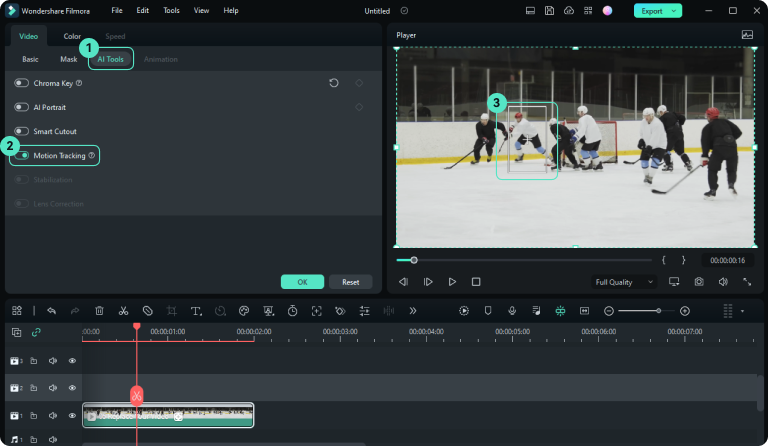
Task: Select the AI Tools sub-tab
Action: 111,59
